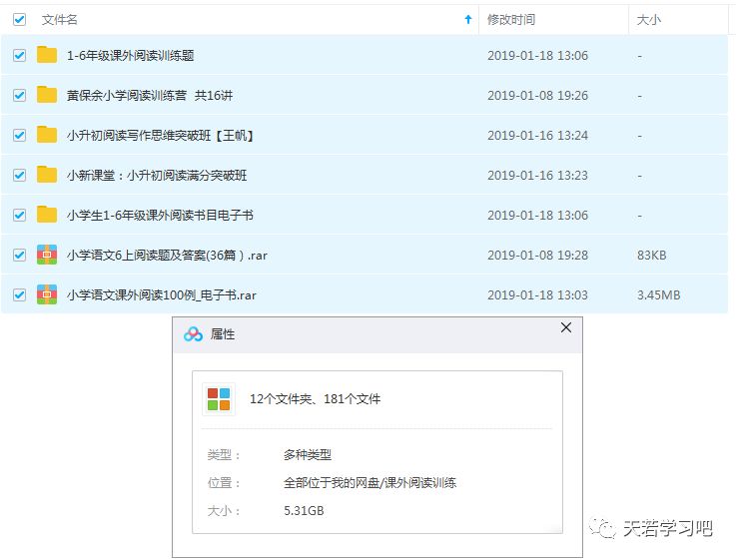The width and height of the screenshot is (736, 560).
Task: Uncheck the 1-6年级课外阅读训练题 folder checkbox
Action: pos(19,55)
